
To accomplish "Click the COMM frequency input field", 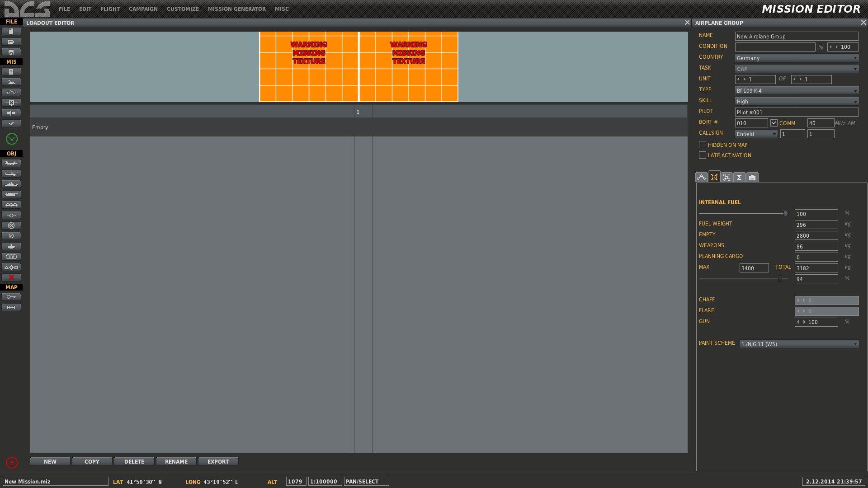I will (x=821, y=123).
